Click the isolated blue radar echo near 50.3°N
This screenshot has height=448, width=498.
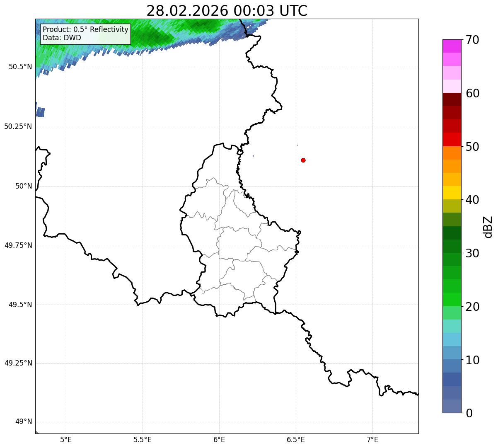point(40,112)
